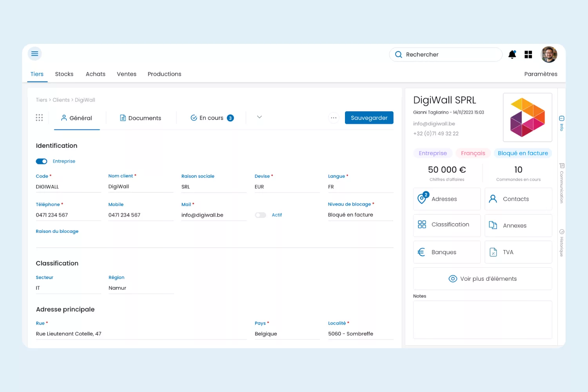
Task: Open the Contacts panel icon
Action: 493,199
